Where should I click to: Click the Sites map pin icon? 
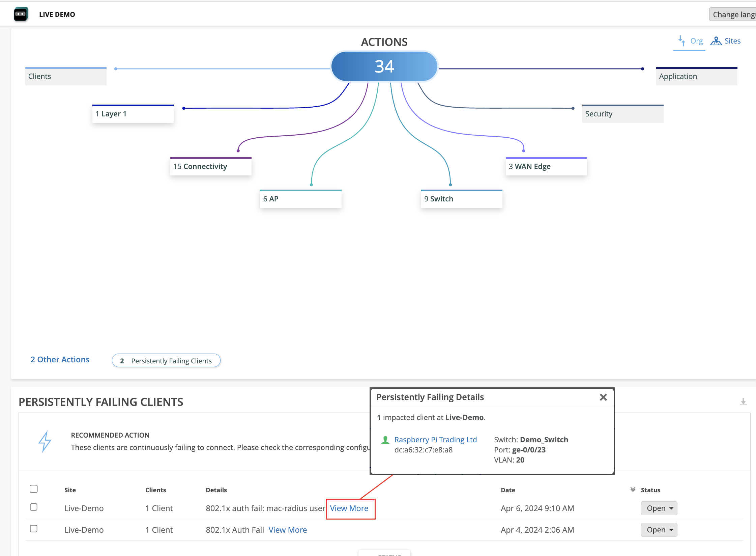point(716,41)
